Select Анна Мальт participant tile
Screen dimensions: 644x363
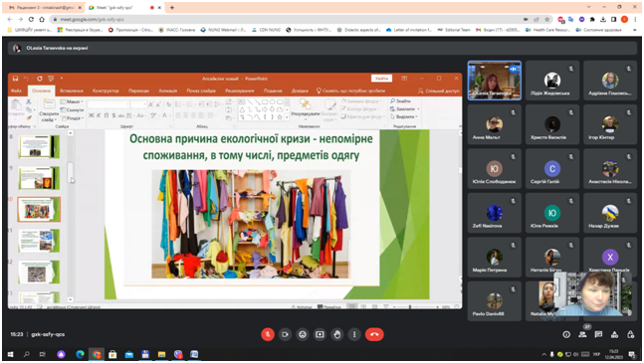click(495, 124)
